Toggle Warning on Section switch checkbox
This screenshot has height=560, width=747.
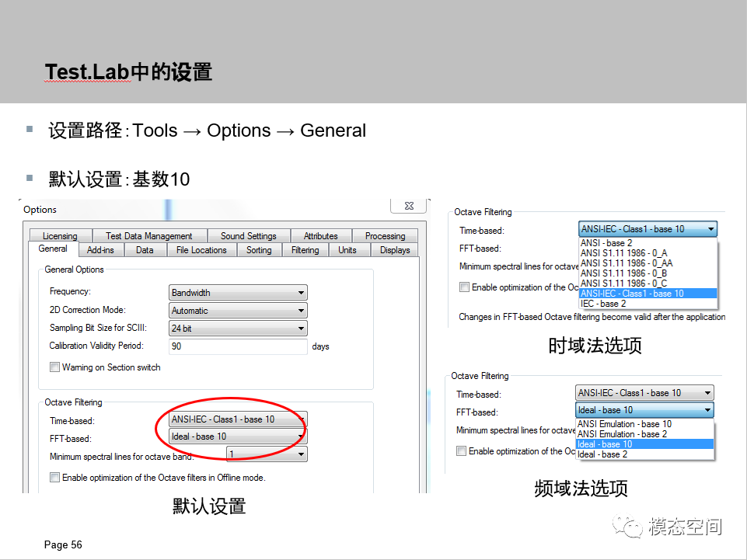pyautogui.click(x=54, y=367)
